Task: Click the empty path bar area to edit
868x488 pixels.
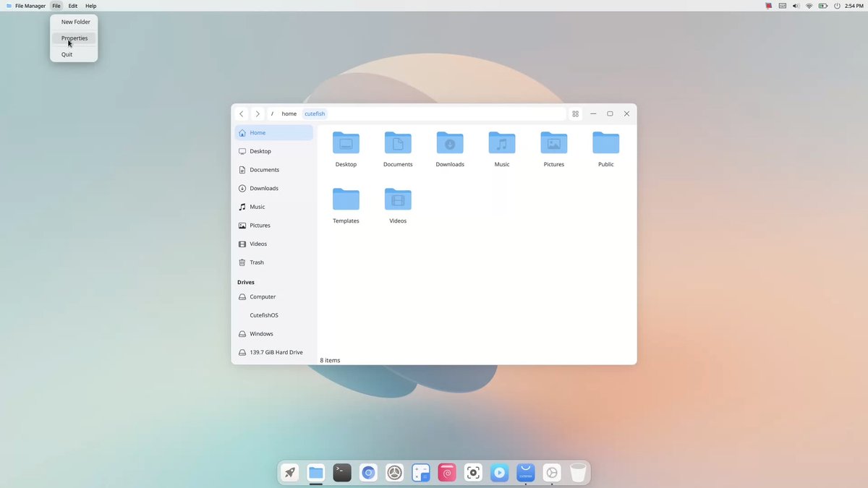Action: pos(446,114)
